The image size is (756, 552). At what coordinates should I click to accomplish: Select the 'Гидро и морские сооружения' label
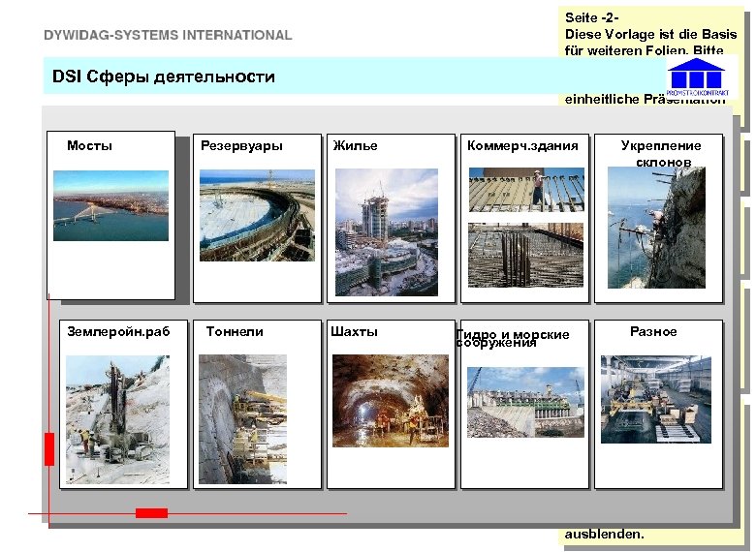513,338
